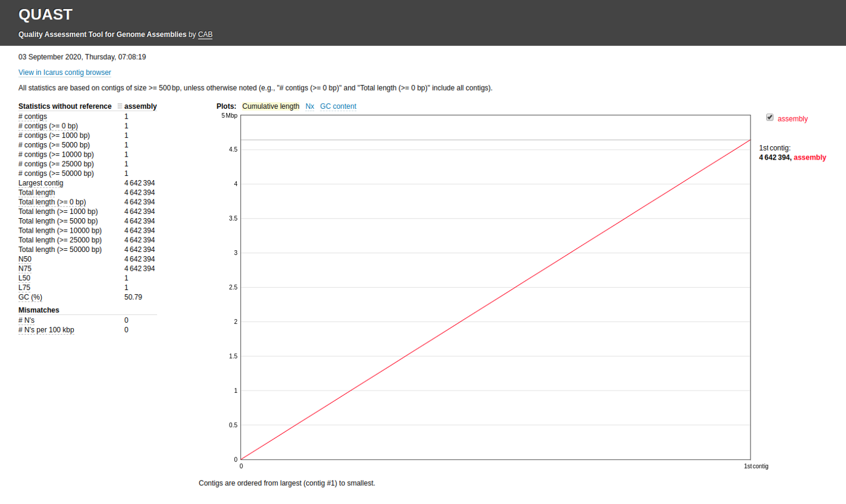The height and width of the screenshot is (504, 846).
Task: Click the # N's per 100 kbp label
Action: click(46, 330)
